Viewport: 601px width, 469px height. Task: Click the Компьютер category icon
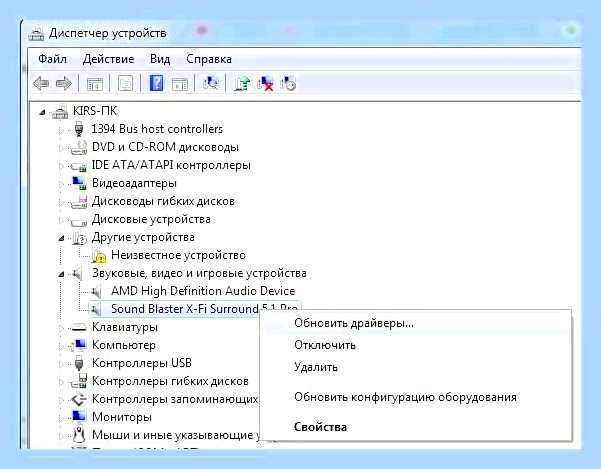tap(79, 345)
